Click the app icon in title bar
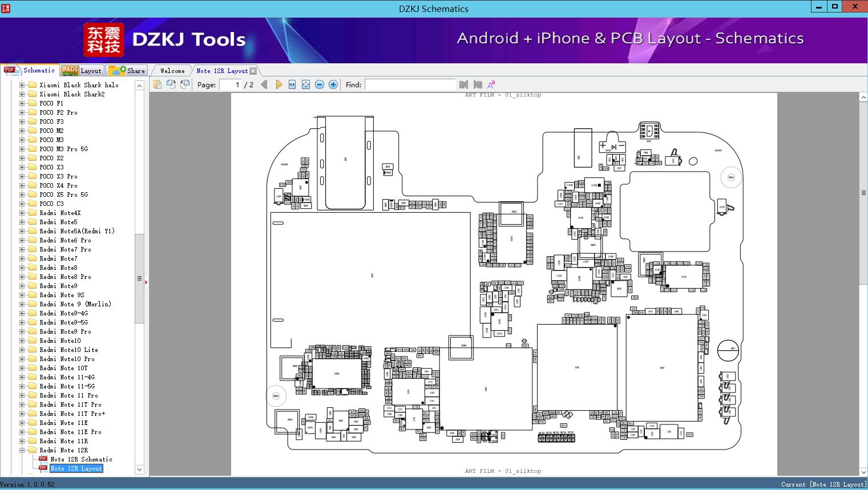Screen dimensions: 868x490 point(5,9)
